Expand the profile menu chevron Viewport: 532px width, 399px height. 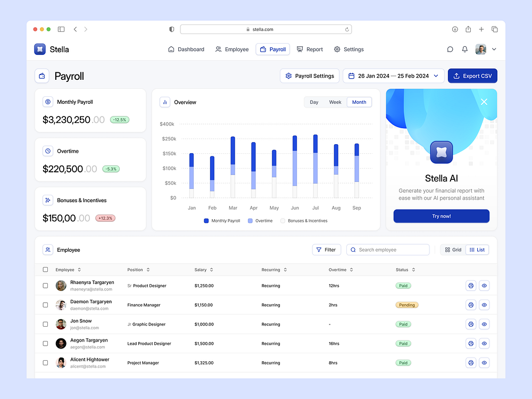coord(494,49)
